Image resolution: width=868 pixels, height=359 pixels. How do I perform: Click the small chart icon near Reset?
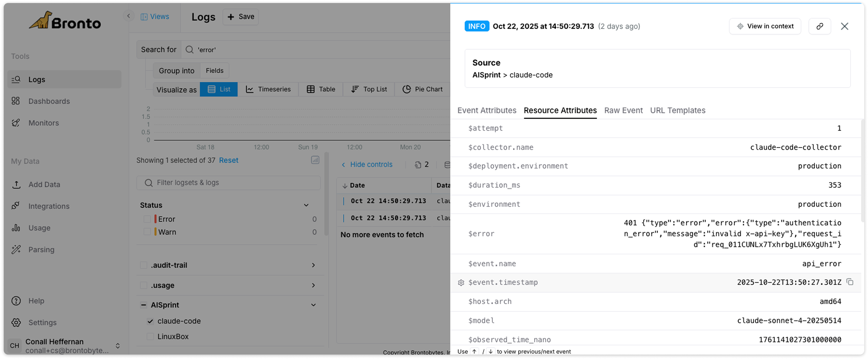315,160
